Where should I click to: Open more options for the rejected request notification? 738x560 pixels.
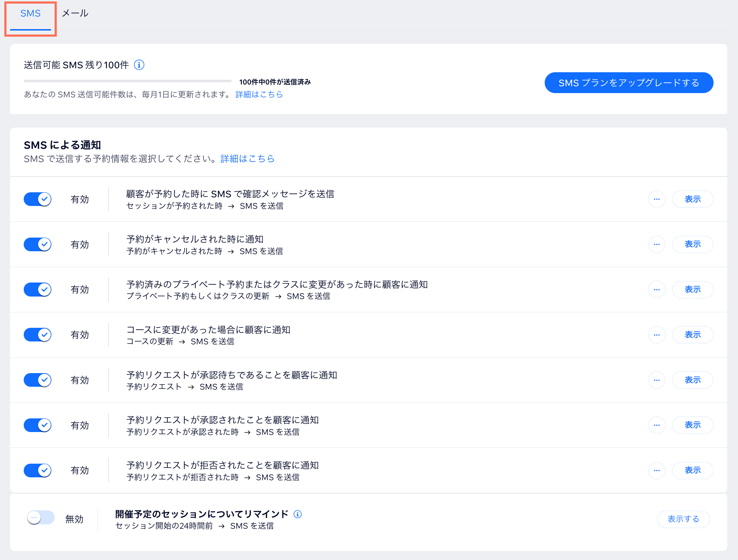point(657,470)
